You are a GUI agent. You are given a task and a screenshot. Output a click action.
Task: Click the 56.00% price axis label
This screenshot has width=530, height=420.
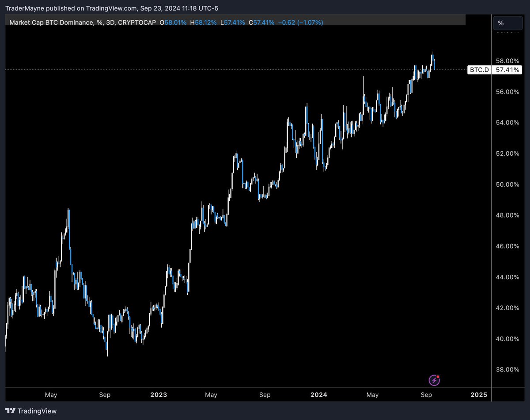click(x=507, y=92)
